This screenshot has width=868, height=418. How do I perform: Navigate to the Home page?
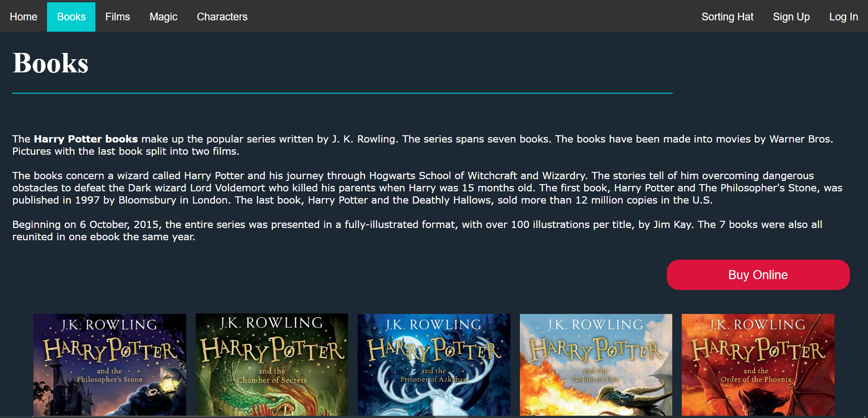pyautogui.click(x=24, y=17)
